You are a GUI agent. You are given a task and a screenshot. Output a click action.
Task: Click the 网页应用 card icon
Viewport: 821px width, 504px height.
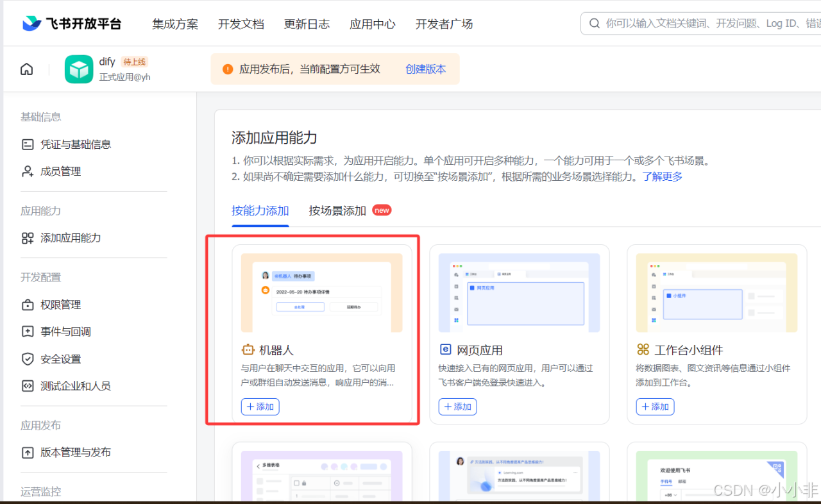coord(445,349)
